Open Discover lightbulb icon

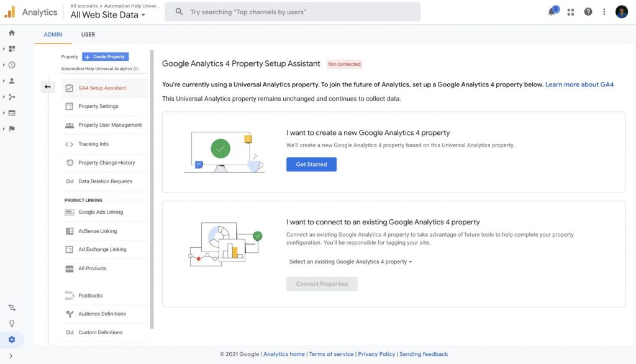tap(12, 324)
